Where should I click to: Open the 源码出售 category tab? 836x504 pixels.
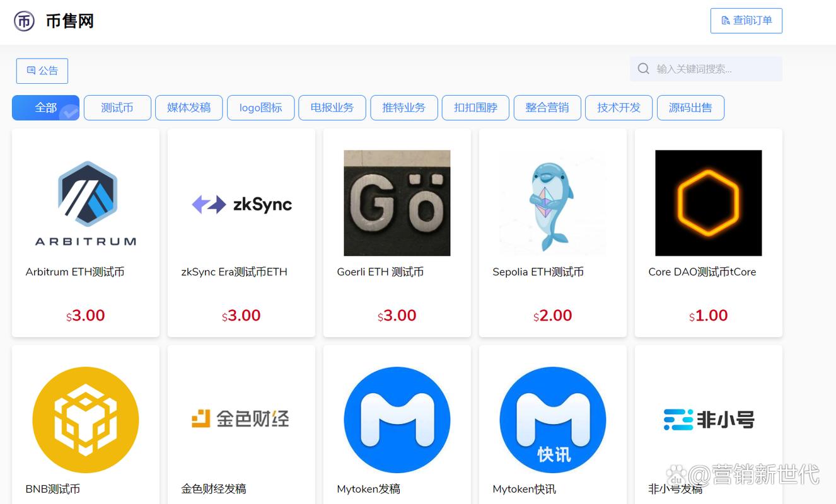(690, 108)
